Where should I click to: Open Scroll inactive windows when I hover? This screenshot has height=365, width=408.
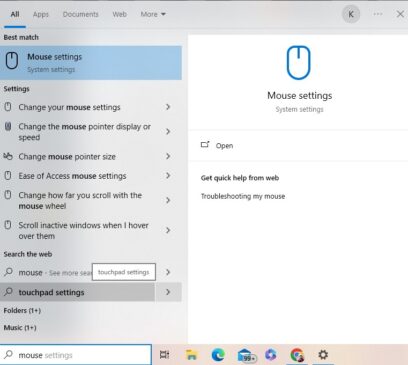click(x=77, y=230)
